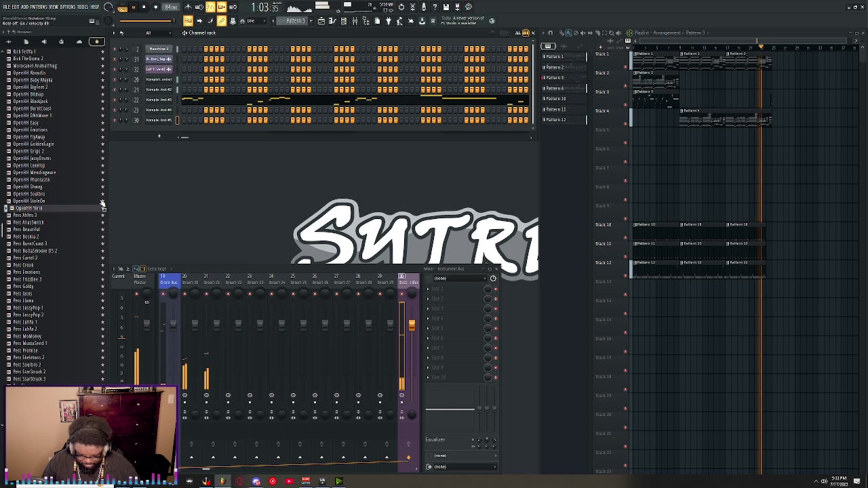Click the LoT T. verb channel button

[x=159, y=69]
